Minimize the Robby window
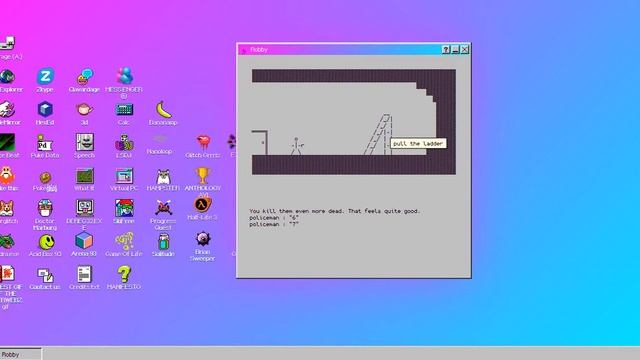The height and width of the screenshot is (360, 640). pyautogui.click(x=456, y=50)
